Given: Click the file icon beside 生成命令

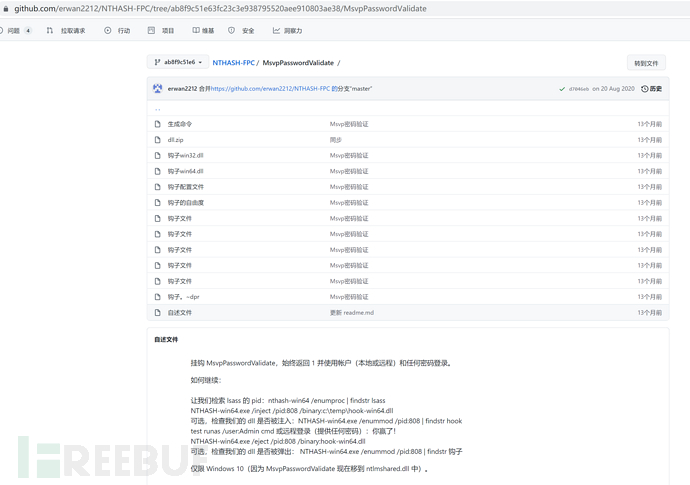Looking at the screenshot, I should 158,124.
